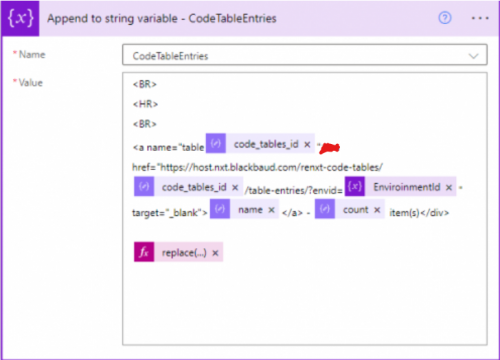This screenshot has width=500, height=360.
Task: Click the fx icon on the replace token
Action: click(x=144, y=252)
